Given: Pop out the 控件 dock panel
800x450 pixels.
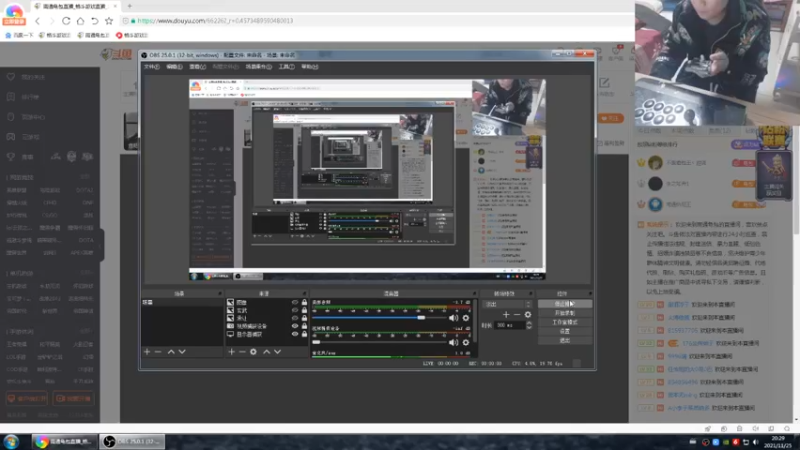Looking at the screenshot, I should [590, 294].
